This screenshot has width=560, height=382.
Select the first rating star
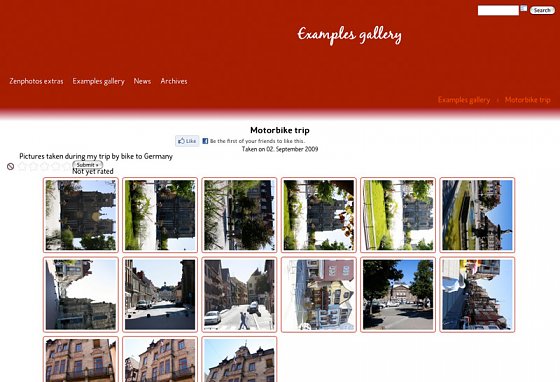22,166
